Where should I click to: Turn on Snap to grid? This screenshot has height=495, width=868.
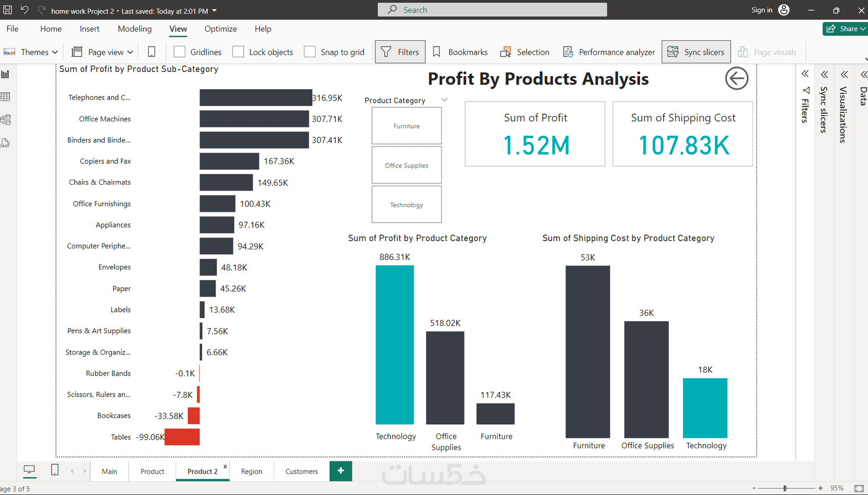coord(310,52)
